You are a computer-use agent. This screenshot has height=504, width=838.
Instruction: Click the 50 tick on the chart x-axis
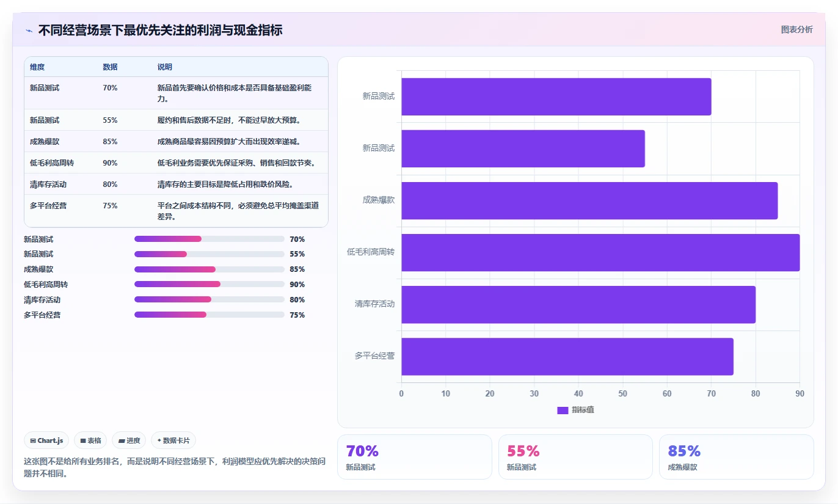click(622, 393)
